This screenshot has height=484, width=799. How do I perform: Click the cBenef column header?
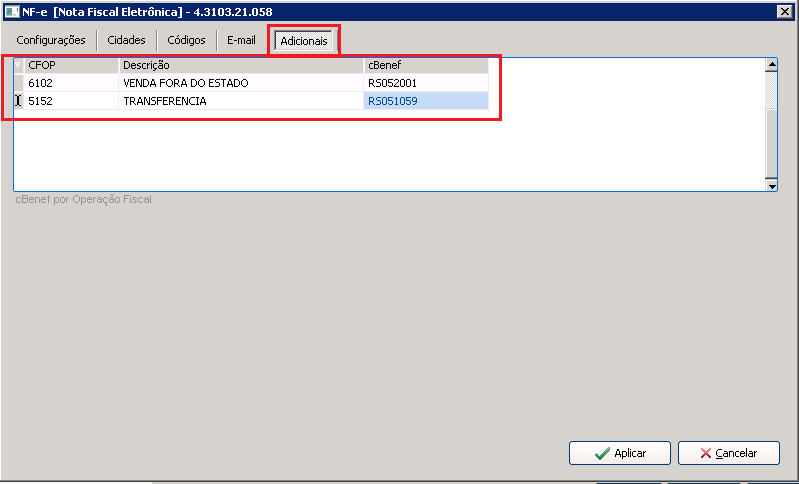pos(426,65)
